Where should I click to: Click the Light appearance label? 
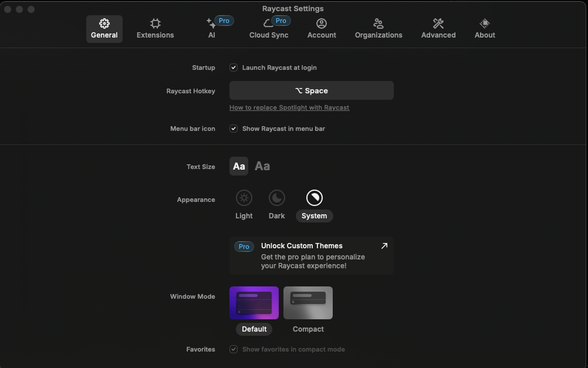244,216
